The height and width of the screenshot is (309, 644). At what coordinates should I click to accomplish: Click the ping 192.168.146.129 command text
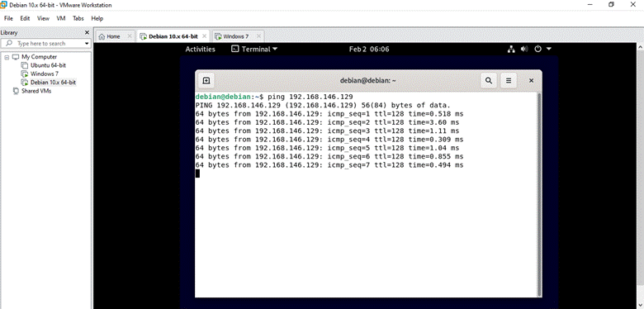tap(310, 97)
